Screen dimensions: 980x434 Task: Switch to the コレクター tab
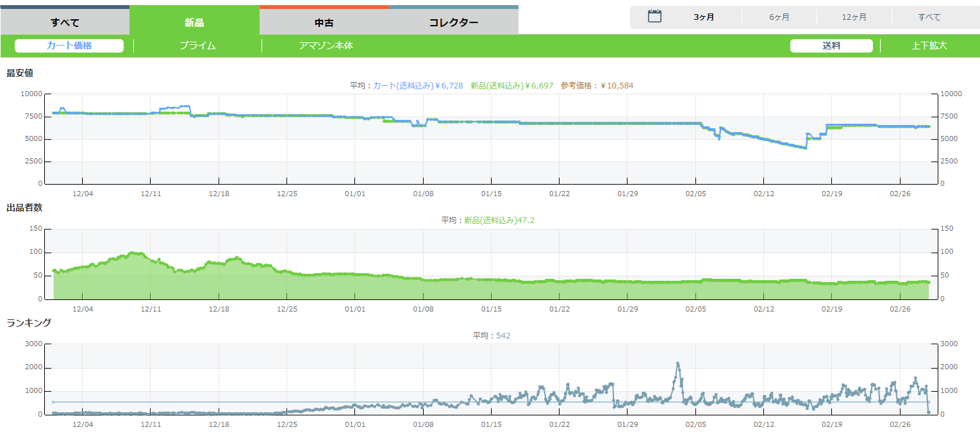454,22
